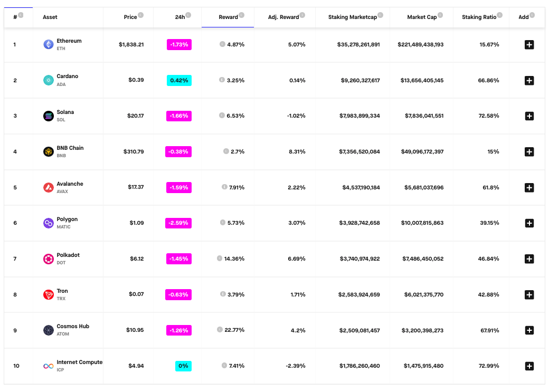Select the $1,838.21 Ethereum price

point(131,45)
